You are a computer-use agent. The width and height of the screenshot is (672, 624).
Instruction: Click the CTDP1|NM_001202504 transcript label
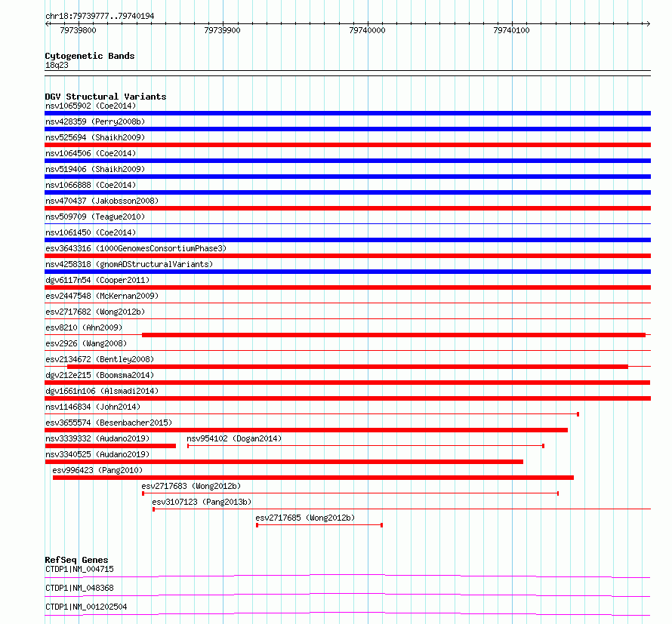coord(86,607)
